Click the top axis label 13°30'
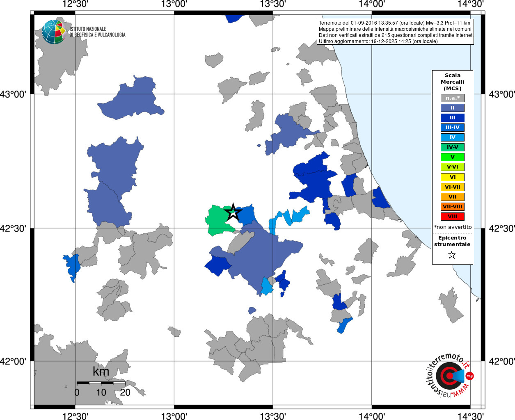The width and height of the screenshot is (515, 420). pyautogui.click(x=273, y=4)
